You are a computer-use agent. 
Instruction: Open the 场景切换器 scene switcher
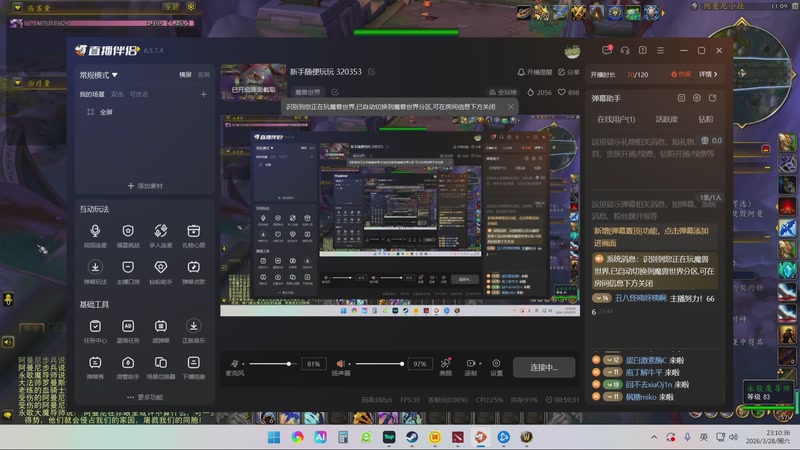[x=161, y=367]
